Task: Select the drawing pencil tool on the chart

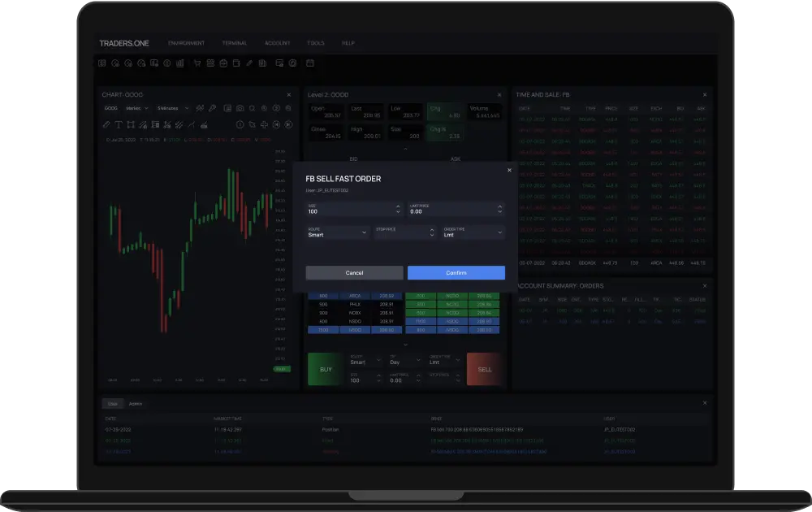Action: click(106, 124)
